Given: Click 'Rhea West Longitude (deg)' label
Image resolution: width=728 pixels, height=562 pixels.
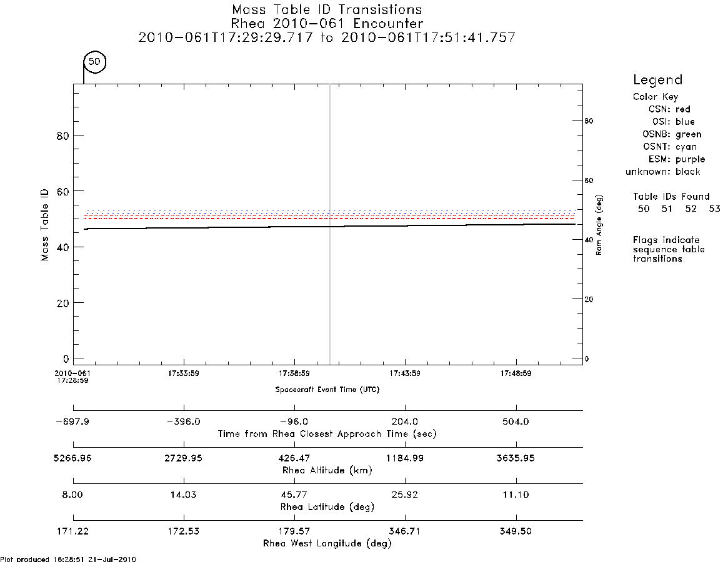Looking at the screenshot, I should coord(327,543).
